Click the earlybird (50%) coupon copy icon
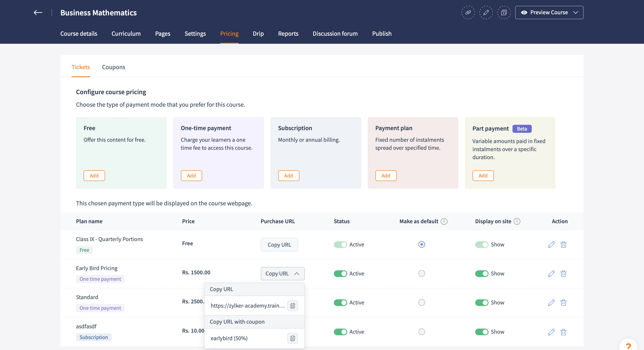644x350 pixels. [x=293, y=338]
